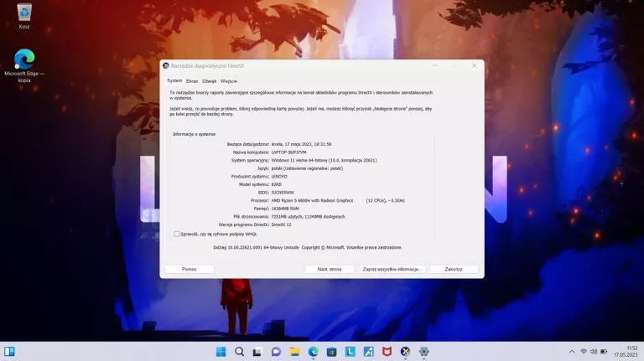Open the Wejście tab

229,80
